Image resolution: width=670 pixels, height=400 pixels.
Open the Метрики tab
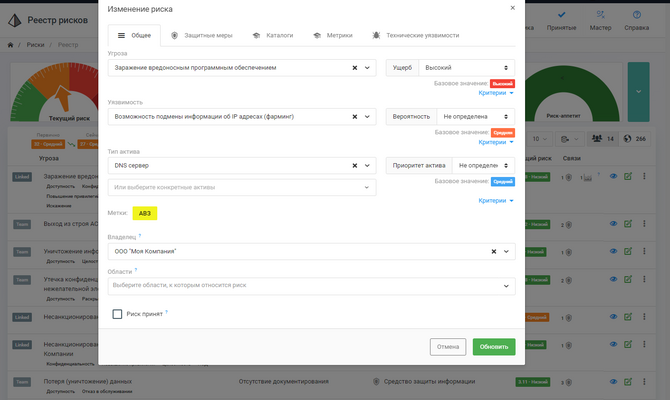click(333, 35)
